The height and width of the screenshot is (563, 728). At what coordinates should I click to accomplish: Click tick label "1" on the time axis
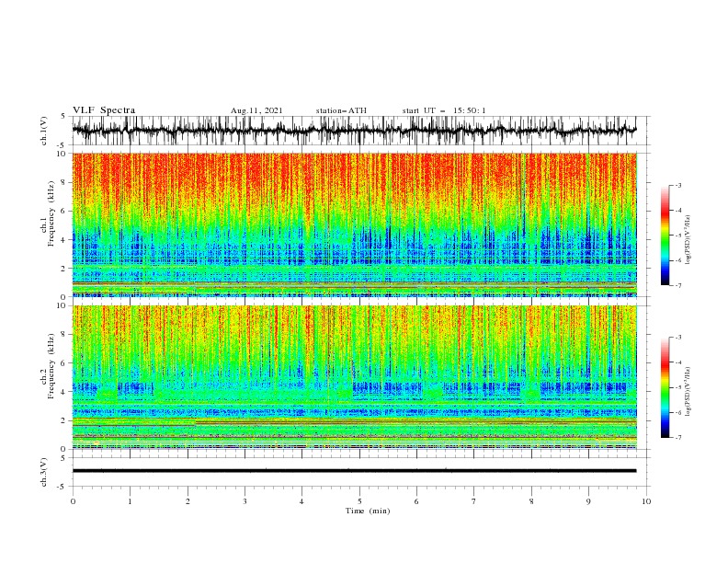click(x=130, y=501)
